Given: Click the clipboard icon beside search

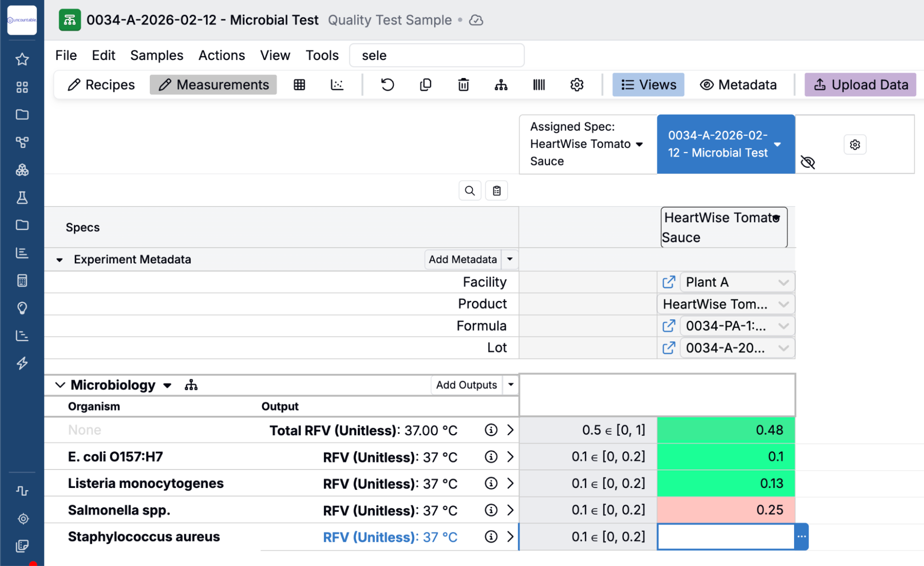Looking at the screenshot, I should coord(496,191).
